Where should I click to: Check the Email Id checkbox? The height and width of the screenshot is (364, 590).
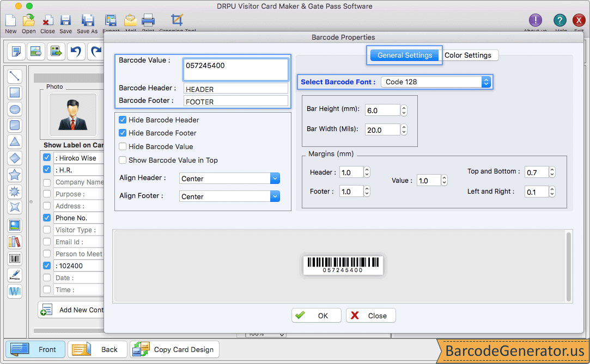pyautogui.click(x=47, y=242)
